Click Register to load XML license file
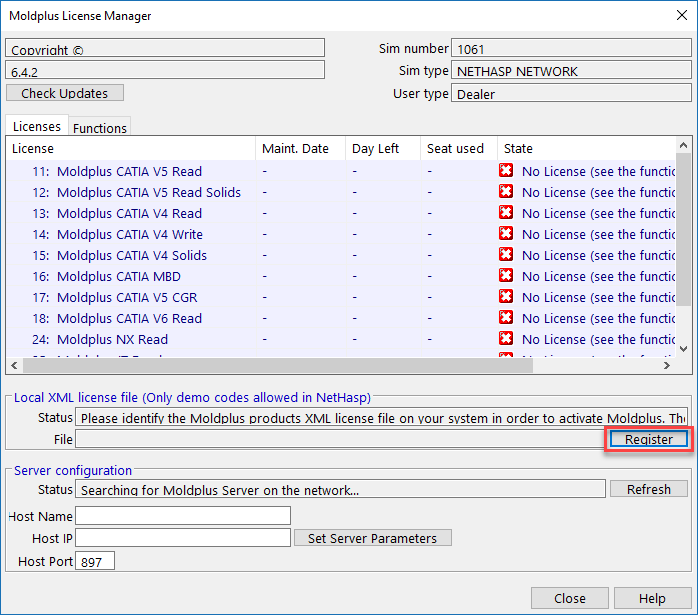This screenshot has width=698, height=615. [649, 439]
